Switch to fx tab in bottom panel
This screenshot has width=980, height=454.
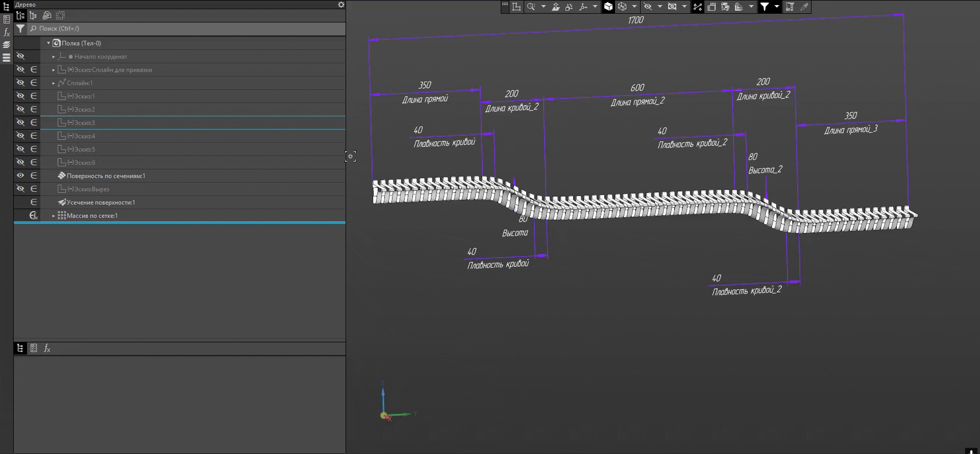[x=47, y=348]
